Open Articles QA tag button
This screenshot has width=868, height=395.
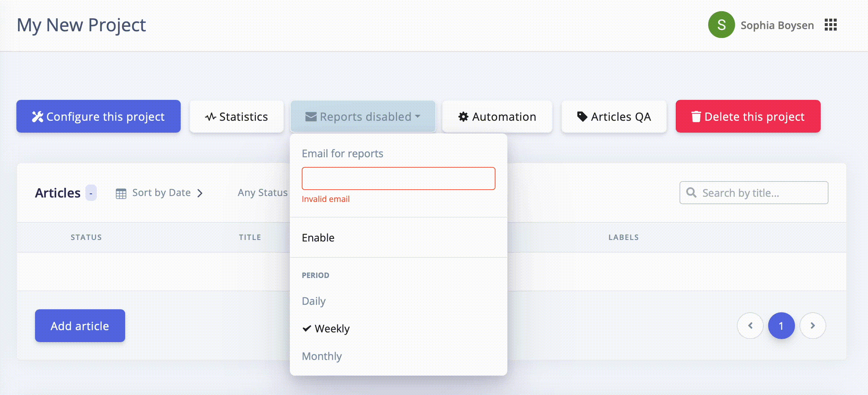tap(614, 117)
